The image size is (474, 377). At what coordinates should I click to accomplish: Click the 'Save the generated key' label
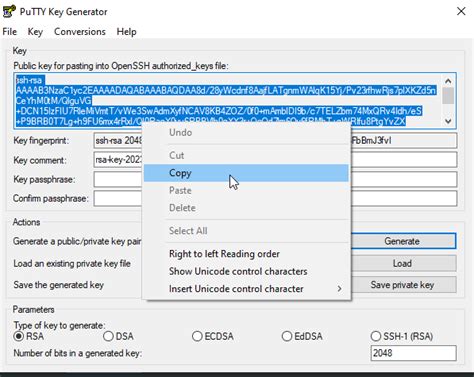pyautogui.click(x=59, y=285)
